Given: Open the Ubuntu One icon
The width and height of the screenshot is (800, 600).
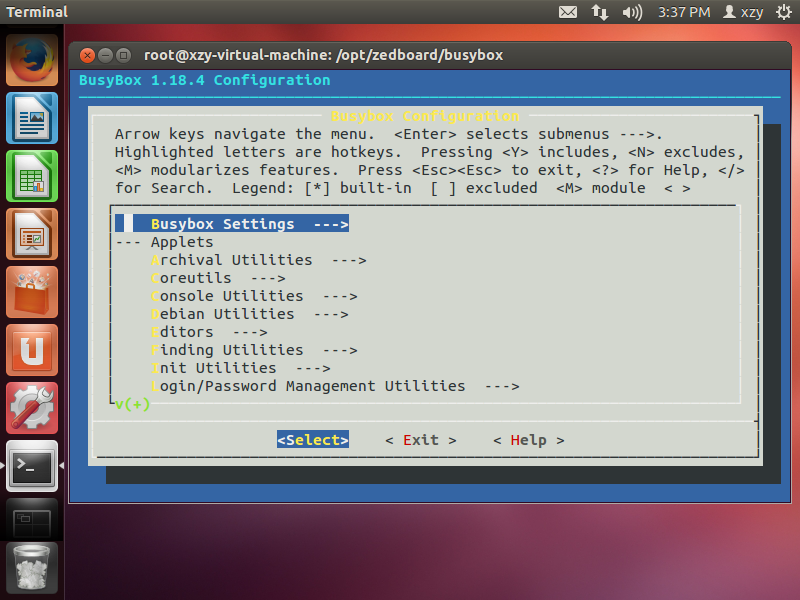Looking at the screenshot, I should (32, 350).
